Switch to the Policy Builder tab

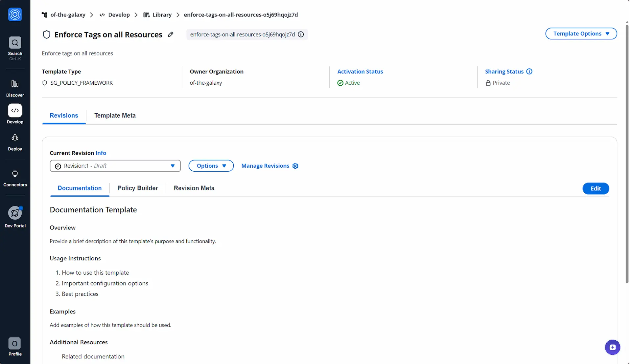tap(137, 188)
